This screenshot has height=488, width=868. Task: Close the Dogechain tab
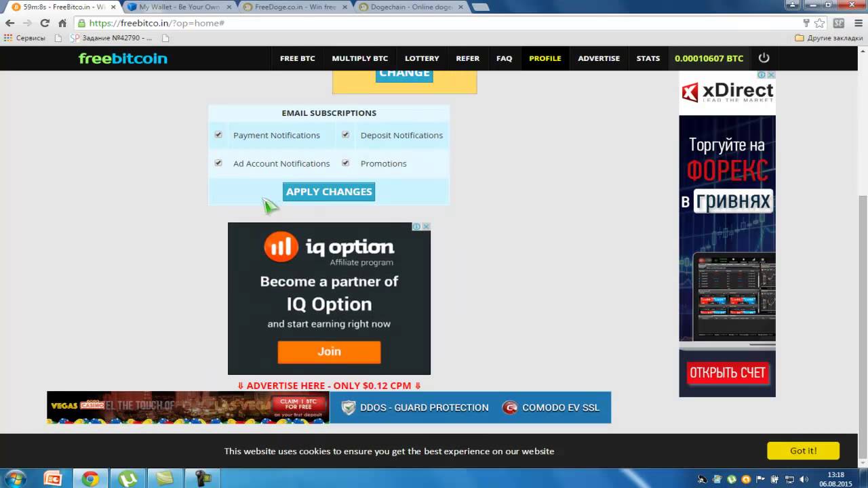coord(460,7)
